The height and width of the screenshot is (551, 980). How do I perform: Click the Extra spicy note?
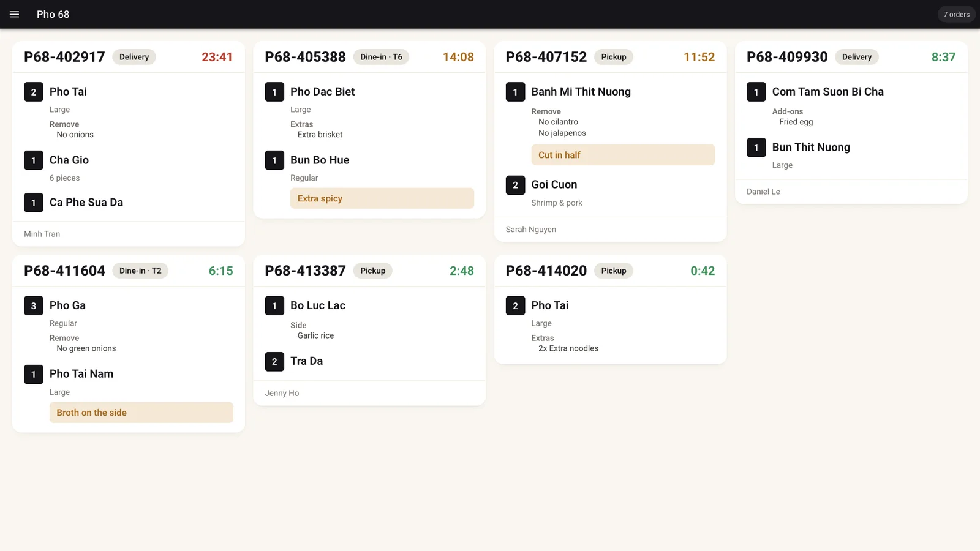click(382, 198)
